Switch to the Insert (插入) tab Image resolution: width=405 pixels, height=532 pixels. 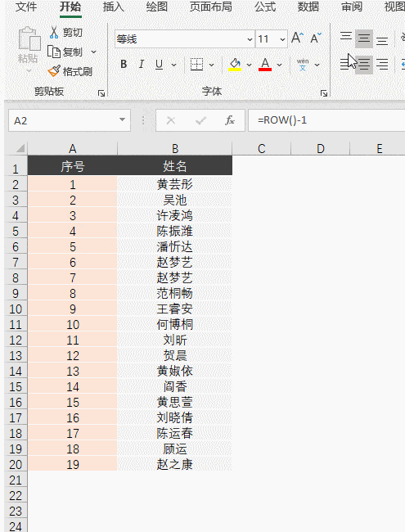[x=113, y=7]
